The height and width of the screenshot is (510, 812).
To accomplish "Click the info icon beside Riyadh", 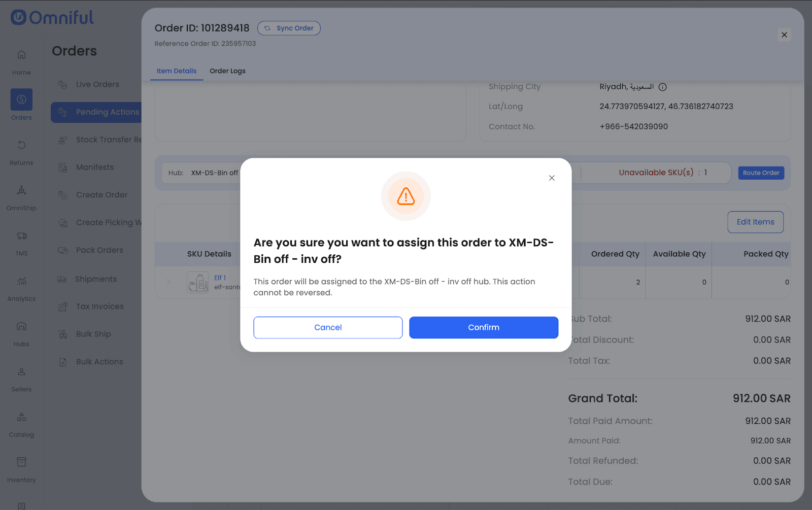I will pyautogui.click(x=662, y=87).
